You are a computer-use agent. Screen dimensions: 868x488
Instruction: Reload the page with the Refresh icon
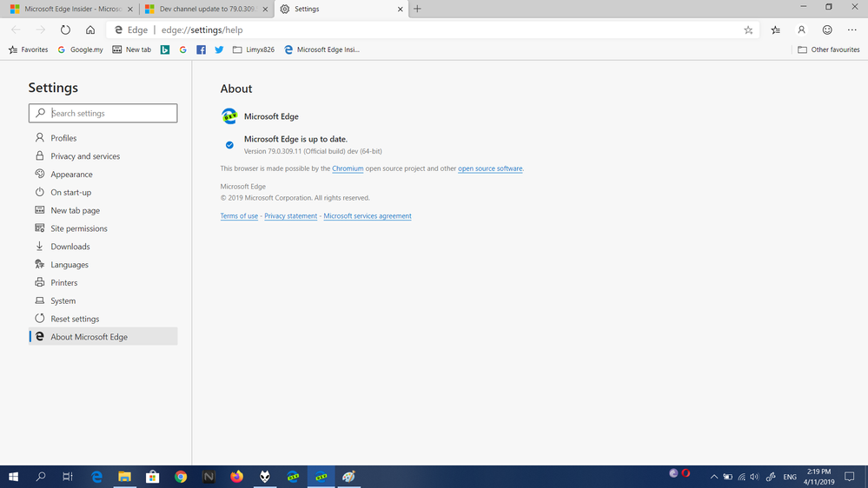(65, 30)
